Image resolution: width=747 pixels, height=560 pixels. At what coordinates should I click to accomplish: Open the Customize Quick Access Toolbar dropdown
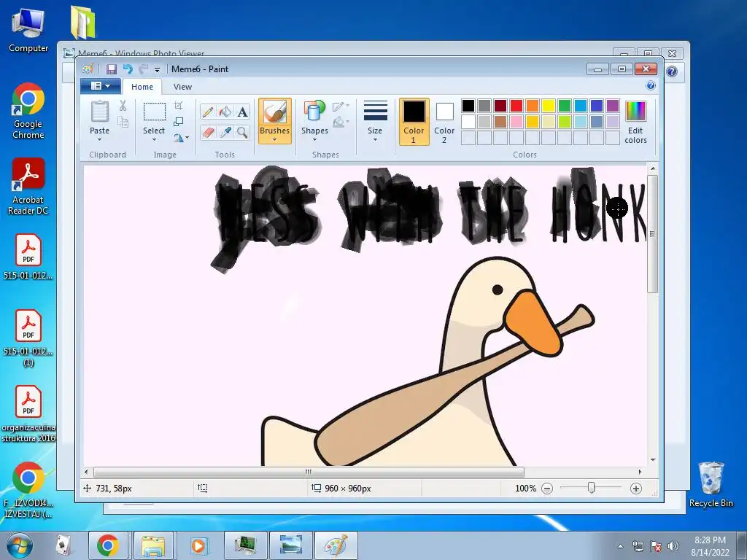pos(157,69)
